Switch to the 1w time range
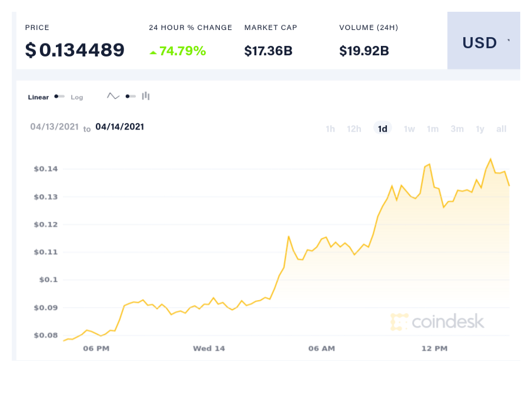This screenshot has height=396, width=532. 409,129
